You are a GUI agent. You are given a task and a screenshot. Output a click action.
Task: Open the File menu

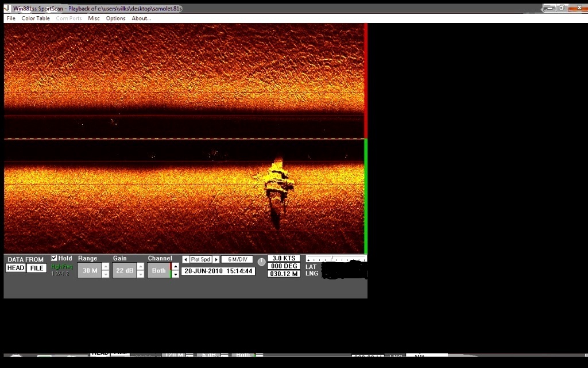pyautogui.click(x=11, y=18)
